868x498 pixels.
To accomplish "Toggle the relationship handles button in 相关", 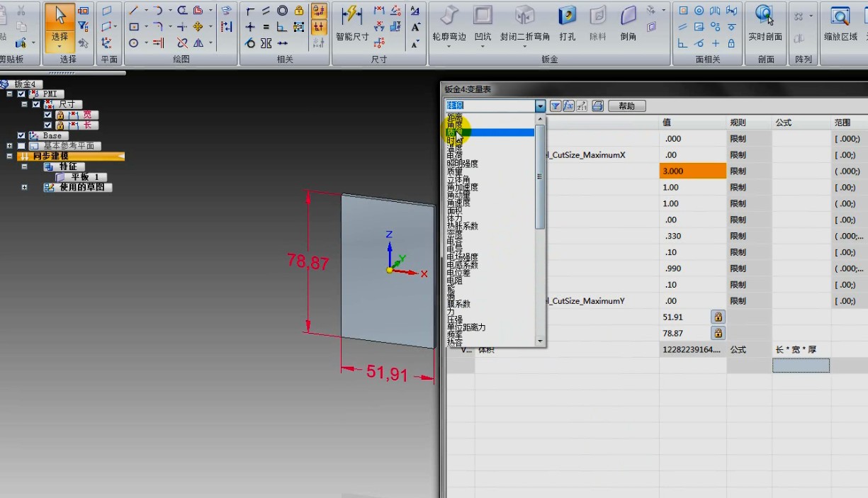I will (319, 26).
